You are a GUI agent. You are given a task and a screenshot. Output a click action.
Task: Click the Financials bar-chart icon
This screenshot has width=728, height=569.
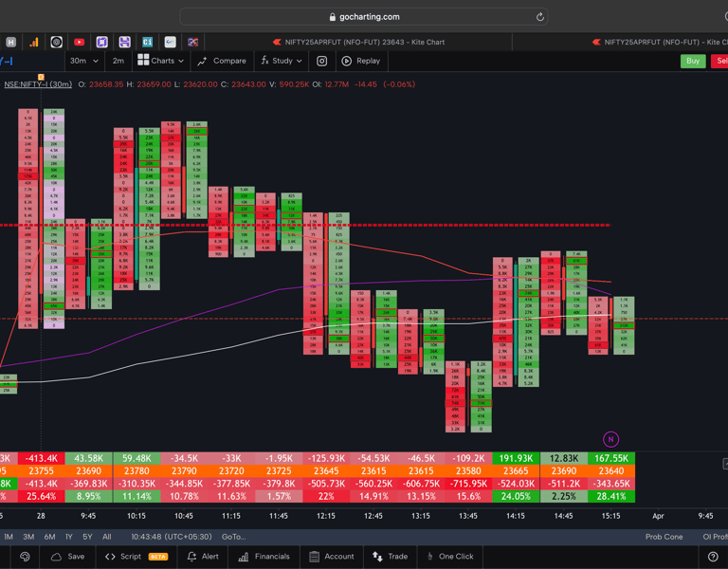pos(244,557)
